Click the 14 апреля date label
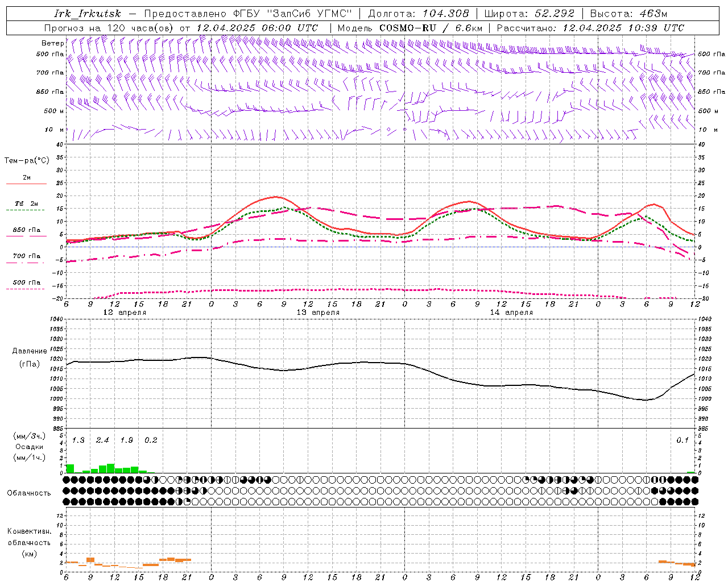This screenshot has height=582, width=728. pyautogui.click(x=511, y=313)
